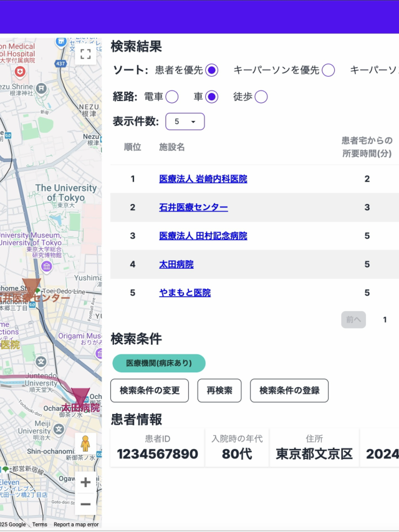Click the 太田病院 map marker
399x532 pixels.
[80, 397]
